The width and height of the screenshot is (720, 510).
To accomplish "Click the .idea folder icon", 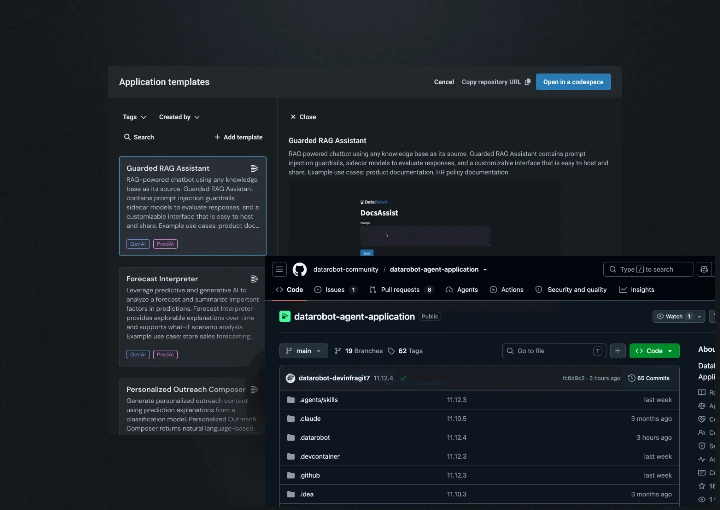I will [291, 494].
